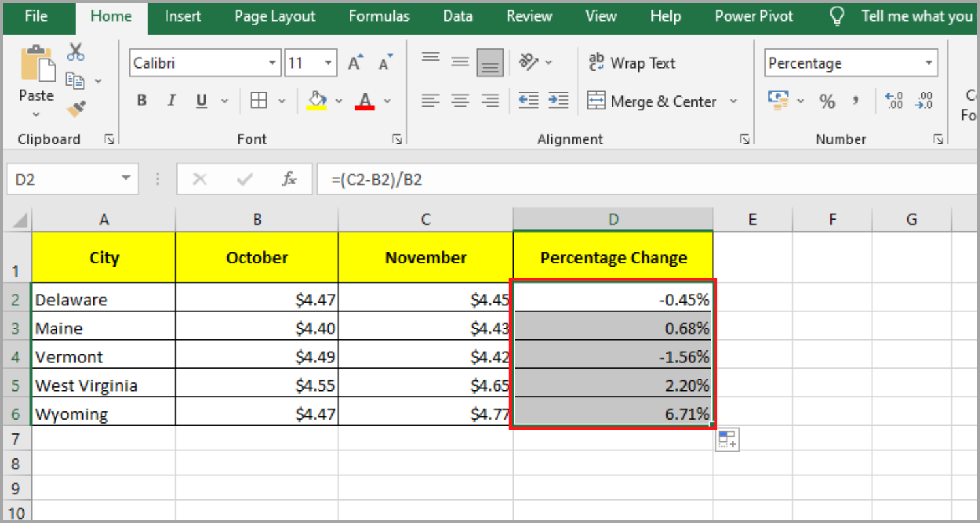Image resolution: width=980 pixels, height=523 pixels.
Task: Toggle center alignment
Action: pyautogui.click(x=461, y=100)
